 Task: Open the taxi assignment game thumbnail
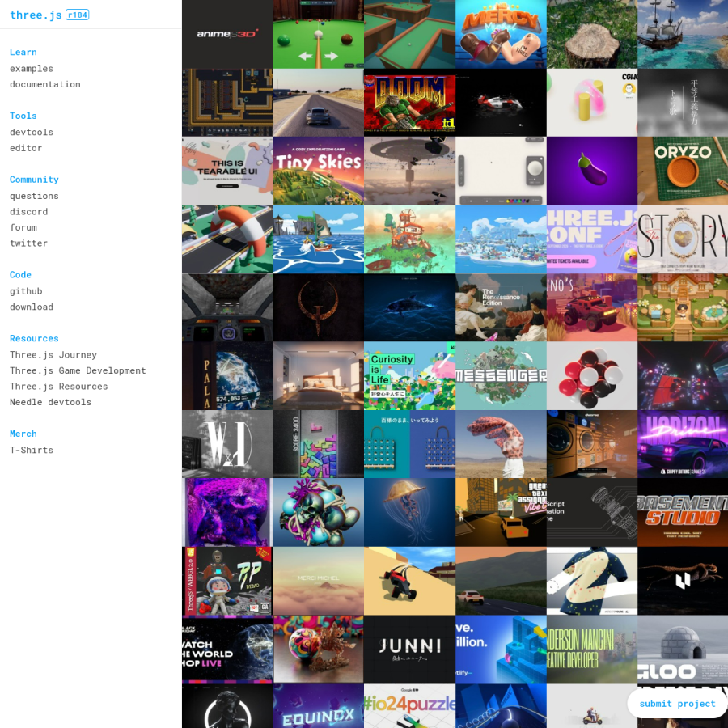[x=501, y=512]
